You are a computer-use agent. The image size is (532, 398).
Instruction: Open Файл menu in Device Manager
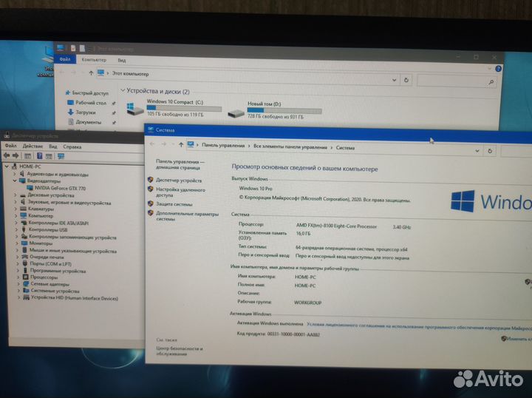tap(10, 146)
